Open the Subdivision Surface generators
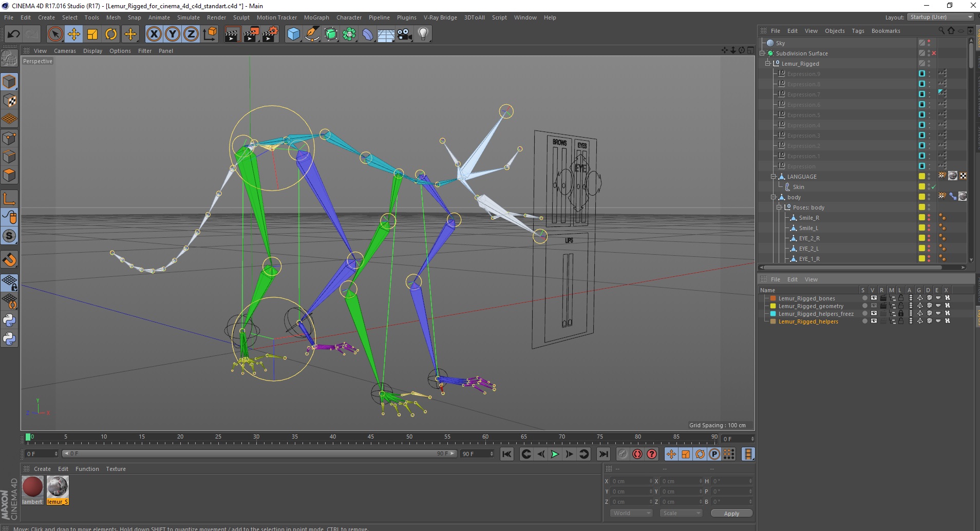The width and height of the screenshot is (980, 531). click(x=331, y=34)
